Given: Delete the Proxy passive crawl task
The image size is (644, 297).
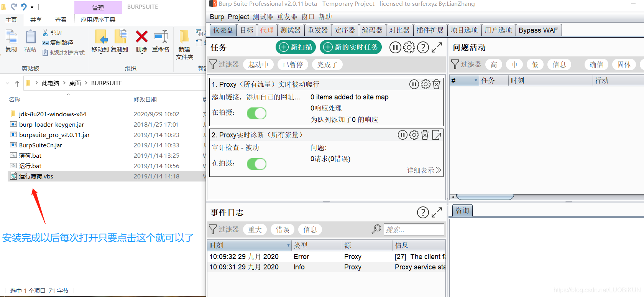Looking at the screenshot, I should tap(437, 84).
